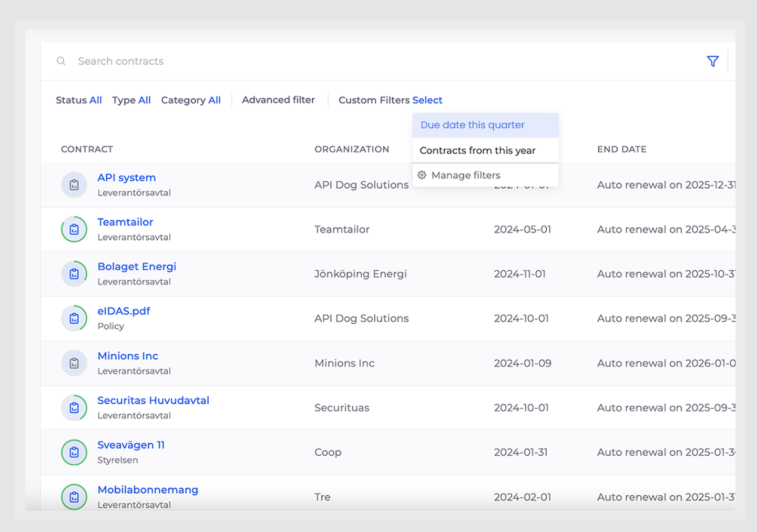Click the Bolaget Energi contract icon
The width and height of the screenshot is (757, 532).
click(x=74, y=274)
